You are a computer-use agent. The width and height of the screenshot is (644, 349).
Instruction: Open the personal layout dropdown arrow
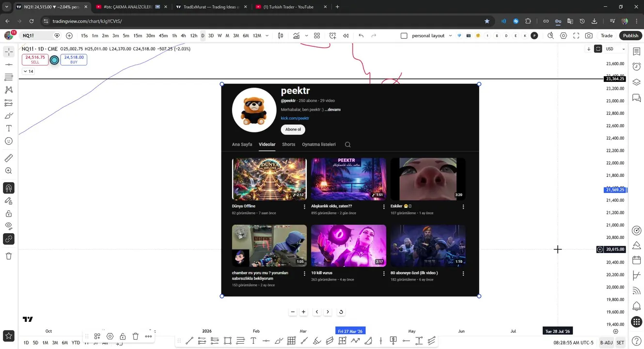pos(450,35)
